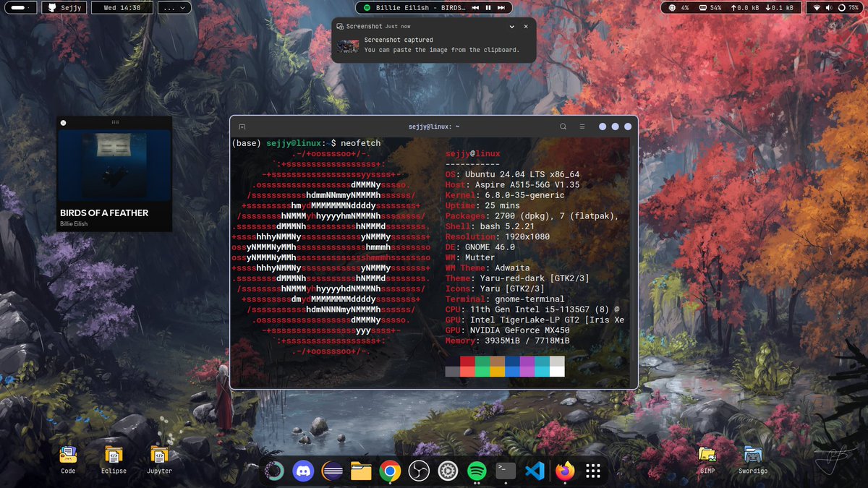Open the Swordigo desktop folder
Screen dimensions: 868x488
pyautogui.click(x=752, y=460)
